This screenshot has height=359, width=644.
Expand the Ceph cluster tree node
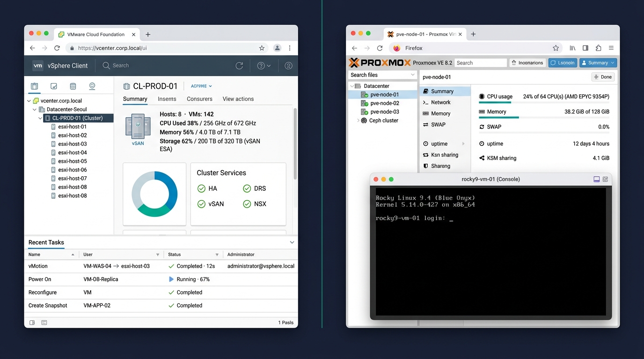point(358,121)
